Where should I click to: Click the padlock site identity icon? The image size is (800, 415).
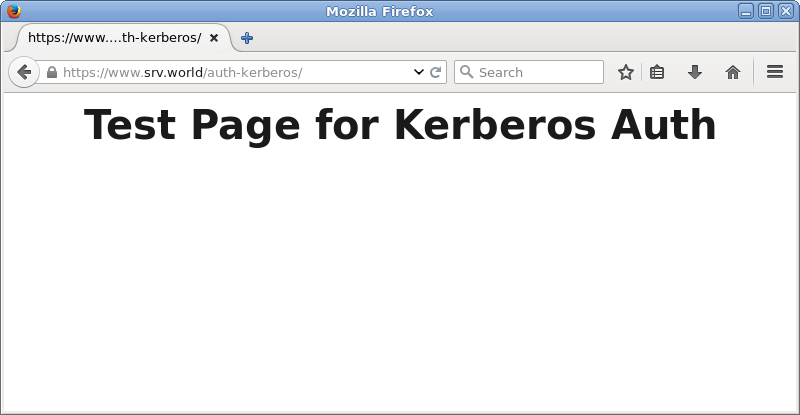coord(52,72)
